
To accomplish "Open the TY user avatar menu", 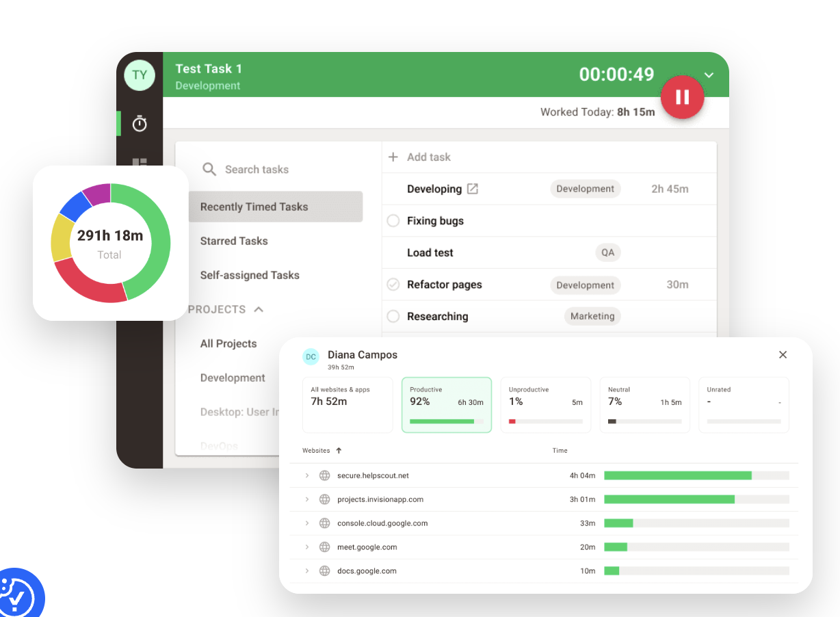I will click(140, 75).
